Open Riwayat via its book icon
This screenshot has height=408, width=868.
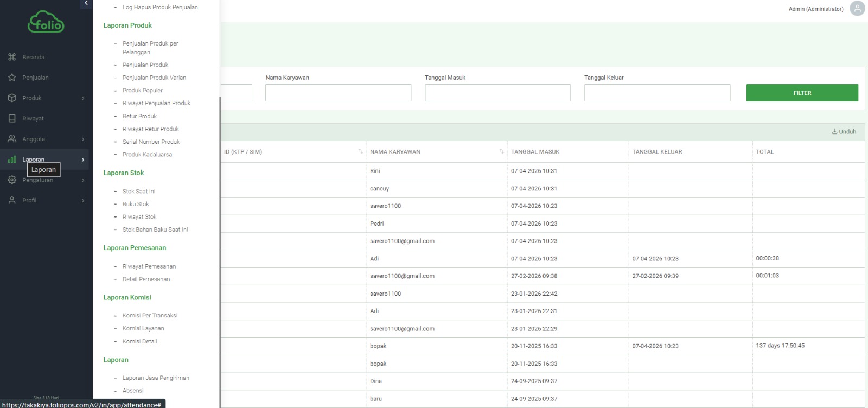(x=12, y=118)
